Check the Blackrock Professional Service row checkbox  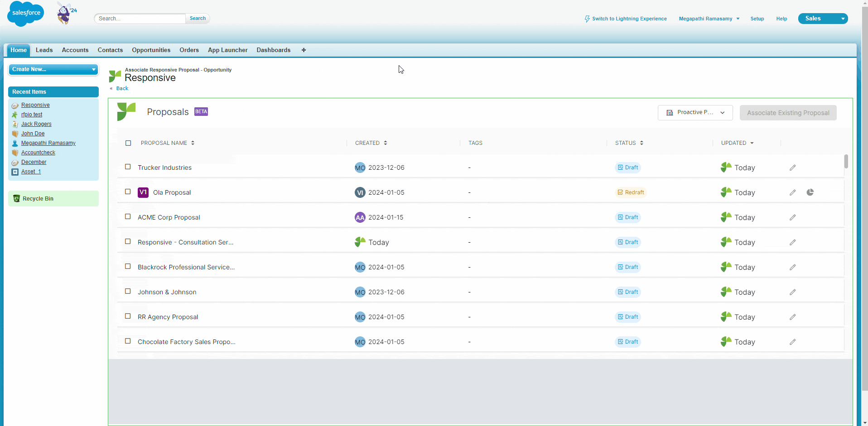pos(128,266)
